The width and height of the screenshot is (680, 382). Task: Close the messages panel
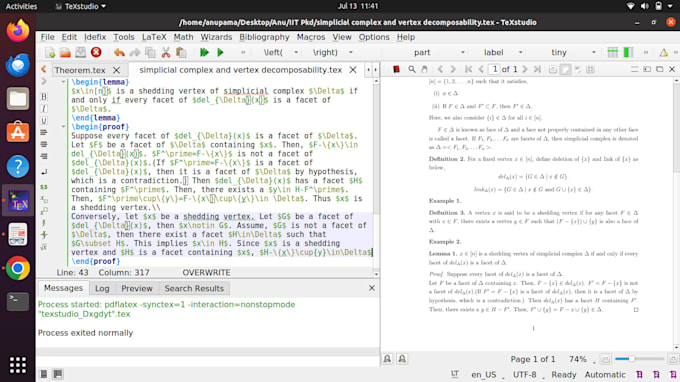pyautogui.click(x=372, y=288)
